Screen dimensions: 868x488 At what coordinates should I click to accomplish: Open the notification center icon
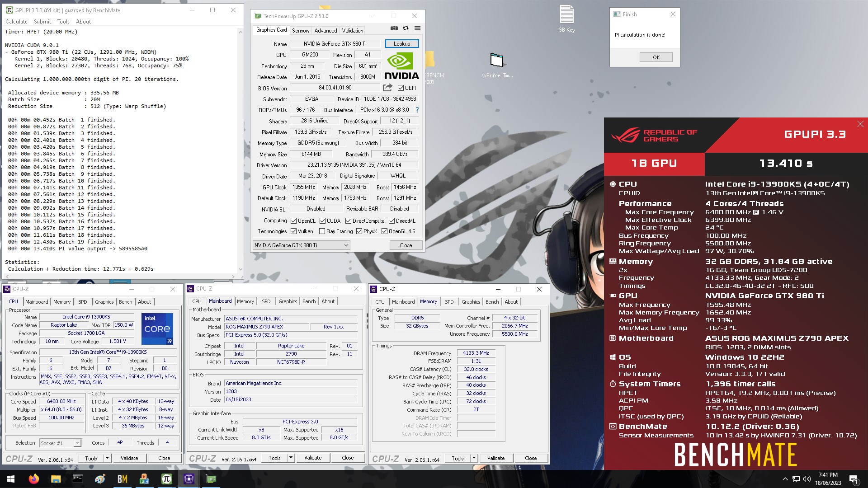click(854, 479)
